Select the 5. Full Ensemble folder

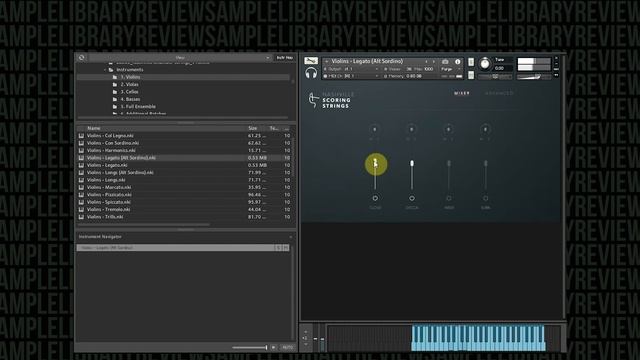[138, 107]
